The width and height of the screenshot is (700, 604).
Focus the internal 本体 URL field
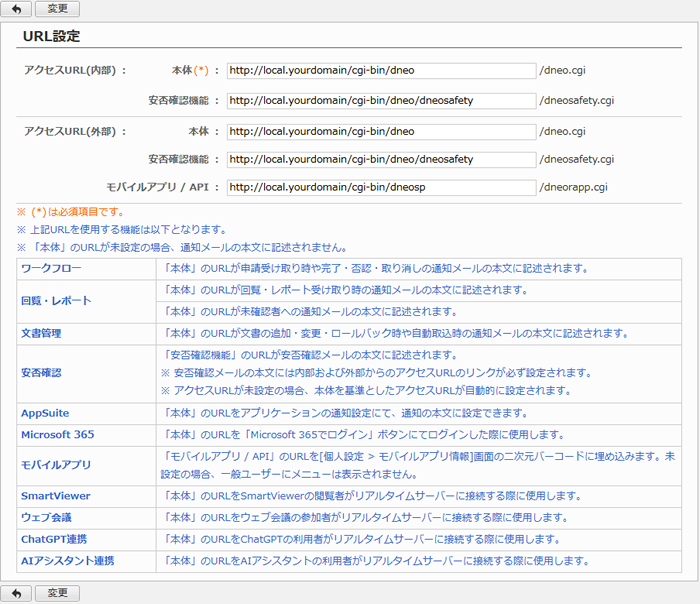pyautogui.click(x=381, y=71)
